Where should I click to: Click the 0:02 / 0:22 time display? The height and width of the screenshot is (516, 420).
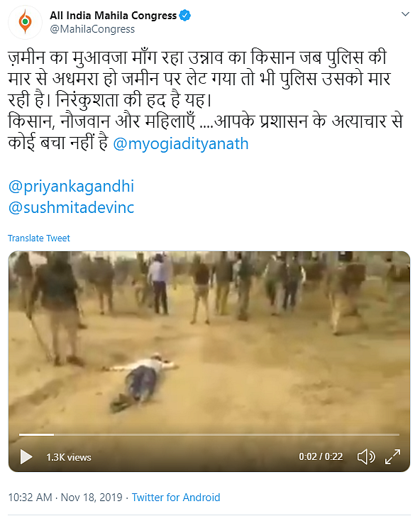(x=321, y=457)
